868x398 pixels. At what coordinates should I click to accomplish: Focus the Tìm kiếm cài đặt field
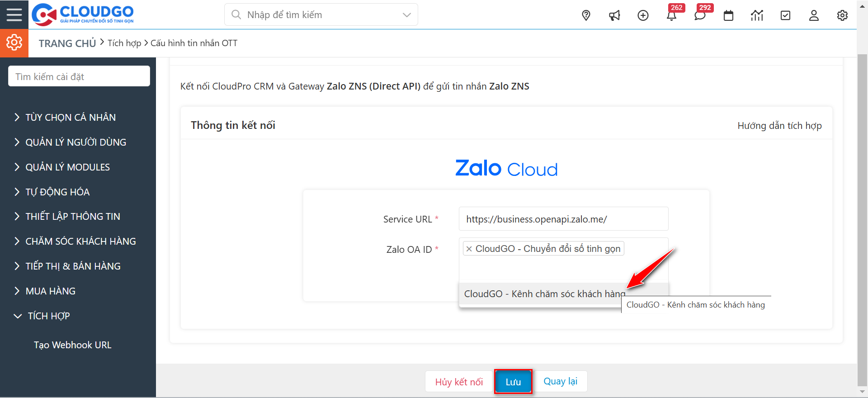[79, 76]
